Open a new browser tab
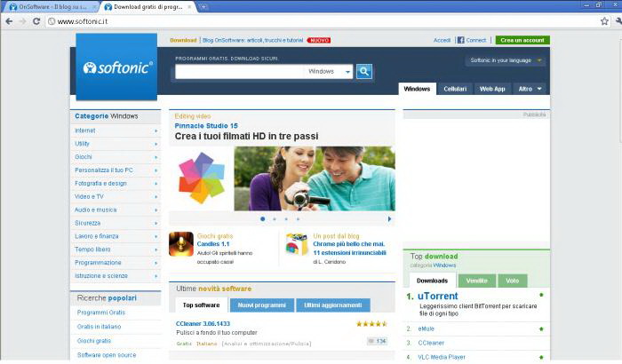Screen dimensions: 622x364 click(203, 7)
